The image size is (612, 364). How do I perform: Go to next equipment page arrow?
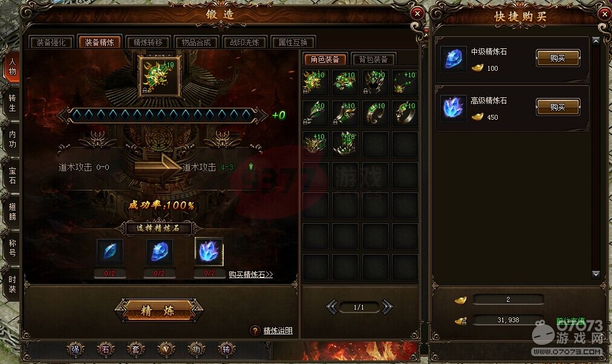pyautogui.click(x=387, y=307)
